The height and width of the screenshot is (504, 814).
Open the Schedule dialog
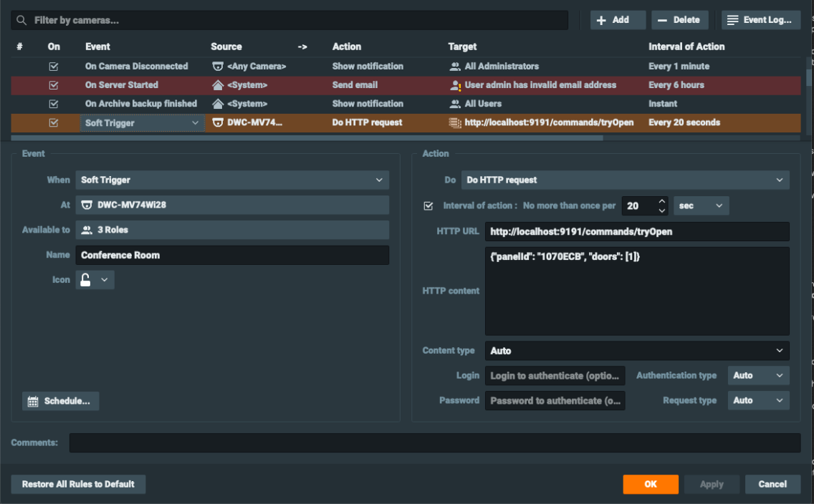pyautogui.click(x=60, y=402)
